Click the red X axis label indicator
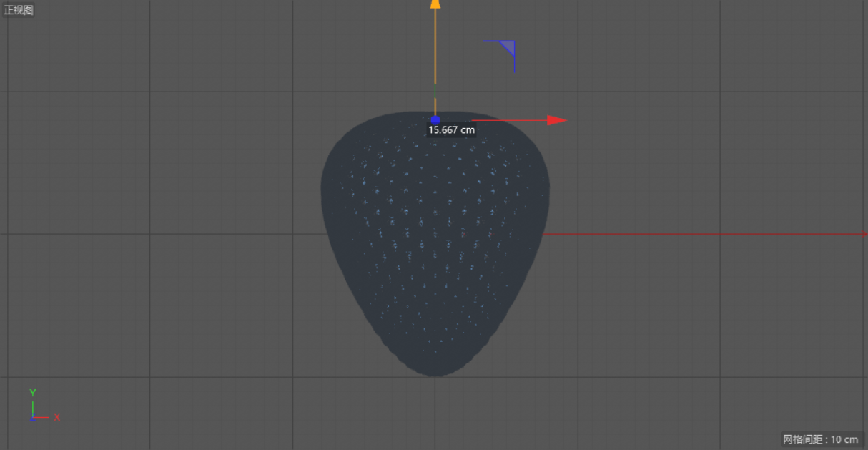Image resolution: width=868 pixels, height=450 pixels. click(56, 417)
